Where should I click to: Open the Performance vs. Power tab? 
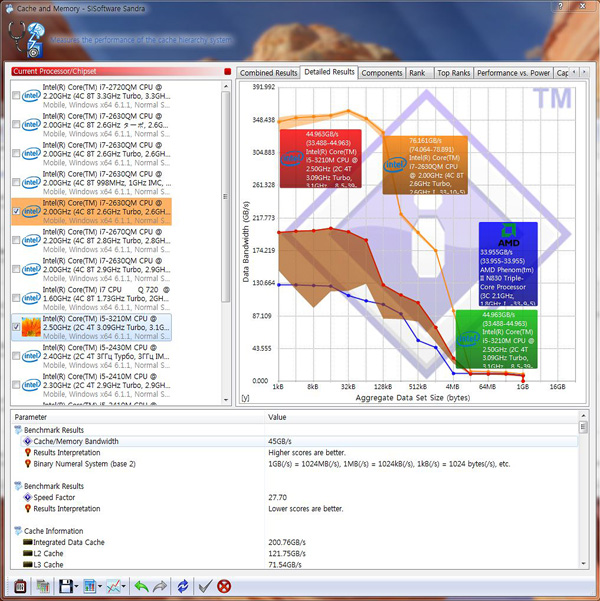pos(513,73)
